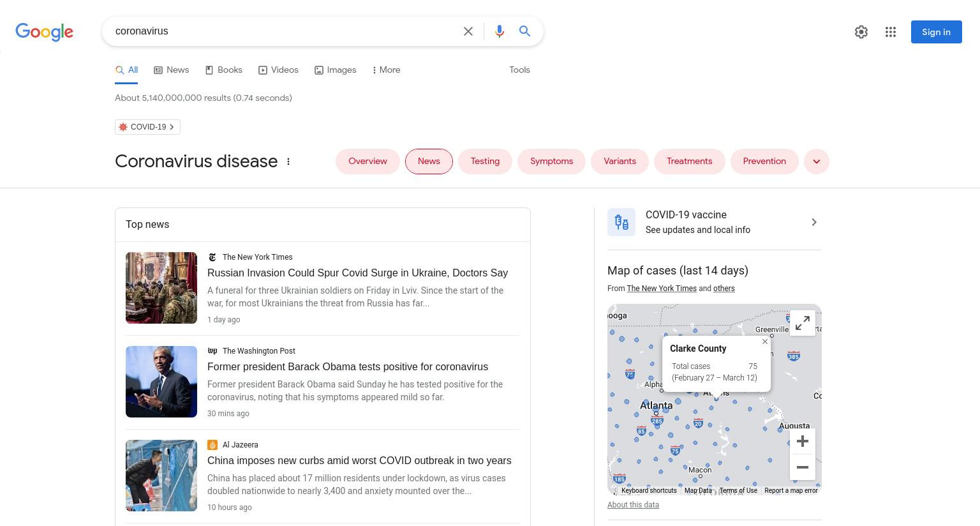980x526 pixels.
Task: Open The New York Times map source link
Action: pos(662,289)
